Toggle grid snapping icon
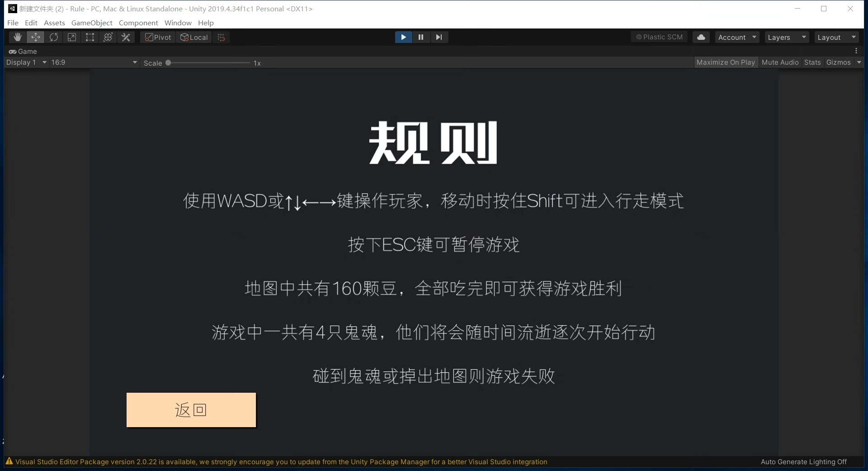The height and width of the screenshot is (471, 868). pos(221,37)
